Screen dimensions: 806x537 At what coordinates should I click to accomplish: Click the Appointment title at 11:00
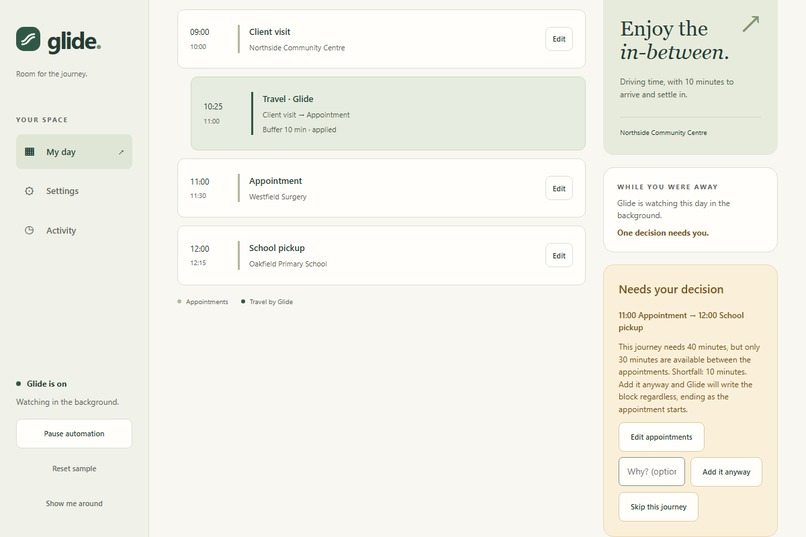(276, 181)
